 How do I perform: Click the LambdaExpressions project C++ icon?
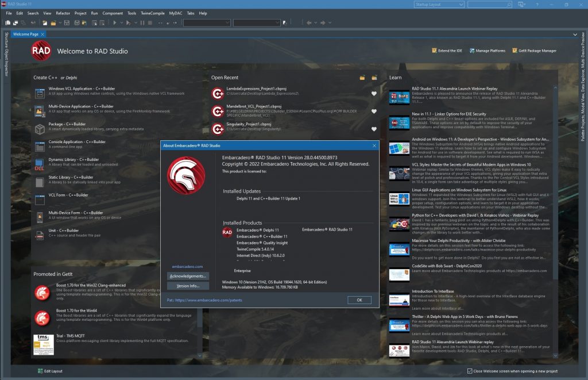point(218,93)
